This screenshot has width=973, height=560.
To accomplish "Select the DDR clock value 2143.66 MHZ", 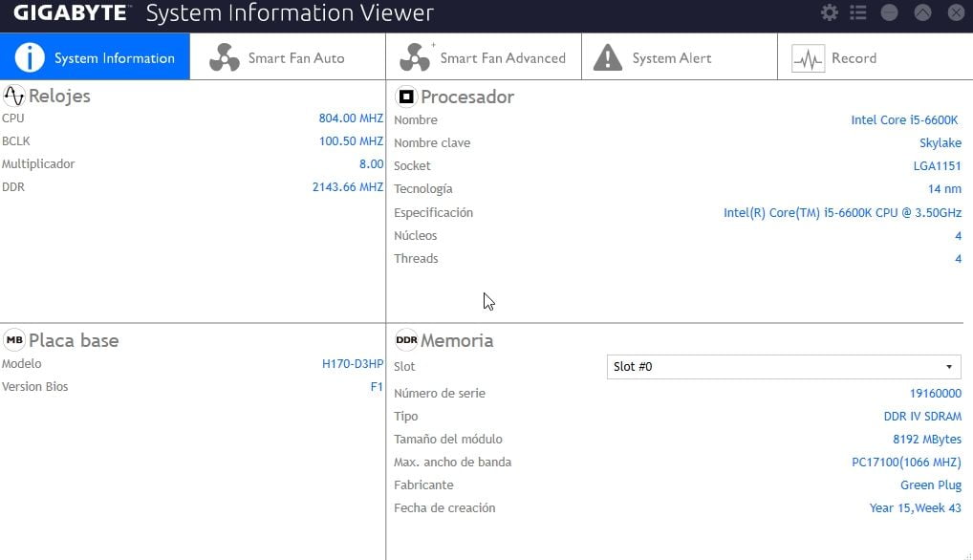I will click(x=348, y=186).
